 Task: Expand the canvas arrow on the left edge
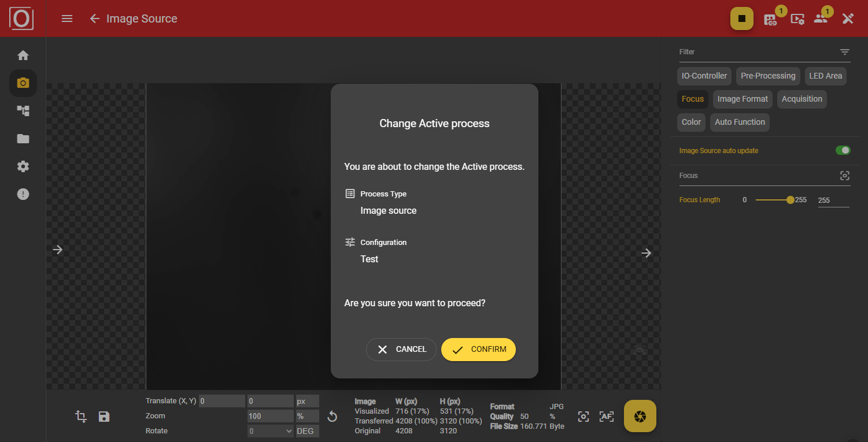tap(57, 249)
